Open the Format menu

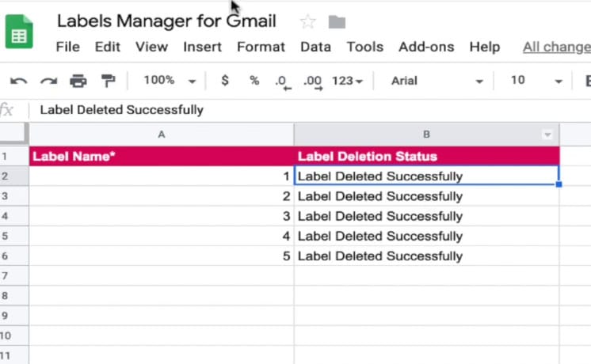coord(261,47)
